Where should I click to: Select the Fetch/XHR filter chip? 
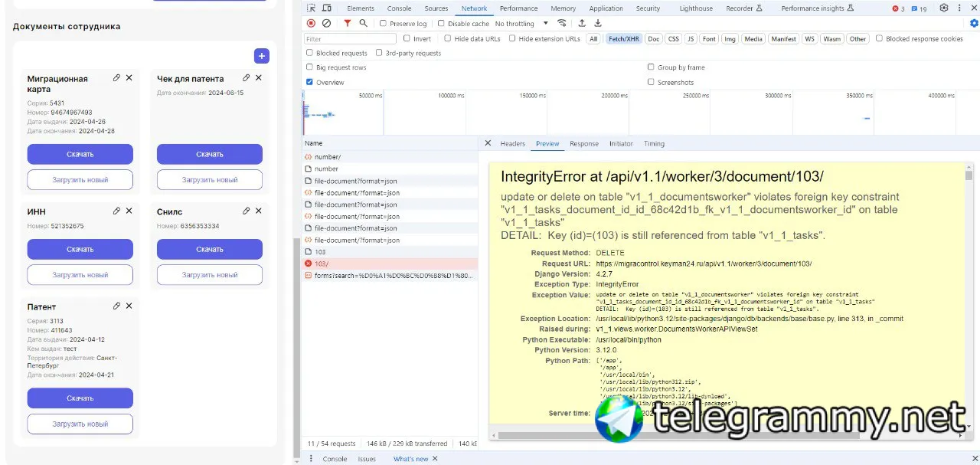(x=623, y=38)
